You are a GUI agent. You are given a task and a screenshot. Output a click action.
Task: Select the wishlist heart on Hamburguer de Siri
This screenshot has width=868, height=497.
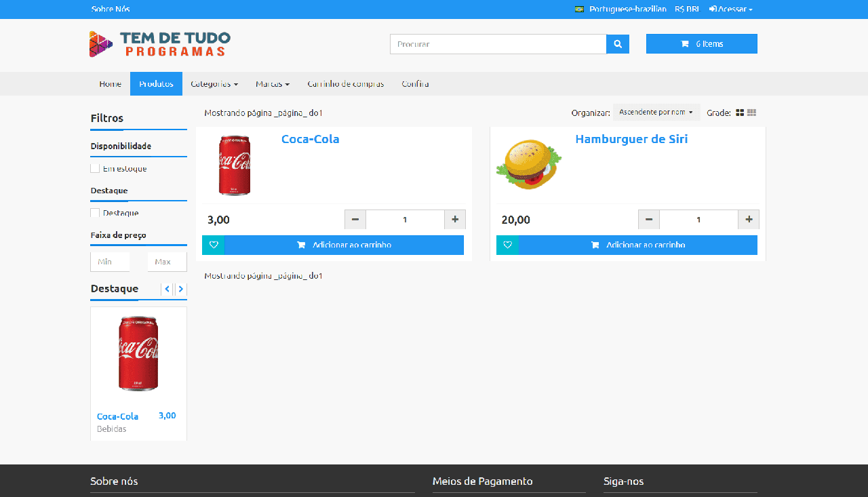(x=507, y=245)
